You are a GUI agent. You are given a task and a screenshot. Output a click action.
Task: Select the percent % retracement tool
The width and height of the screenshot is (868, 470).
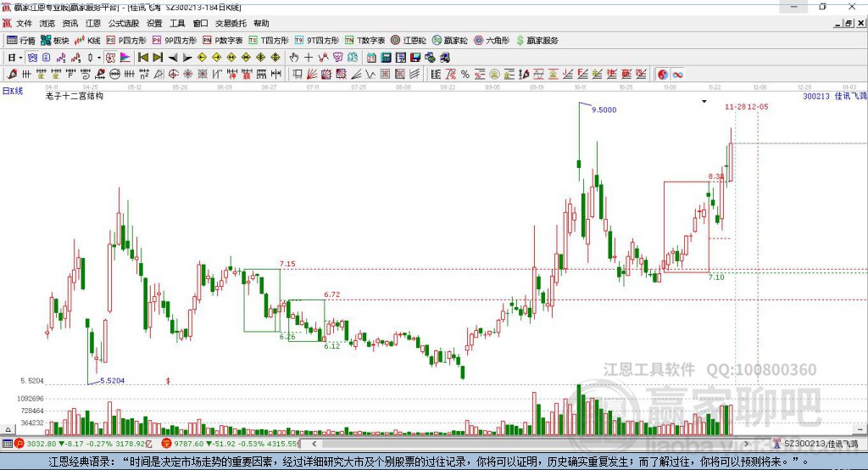(x=465, y=75)
